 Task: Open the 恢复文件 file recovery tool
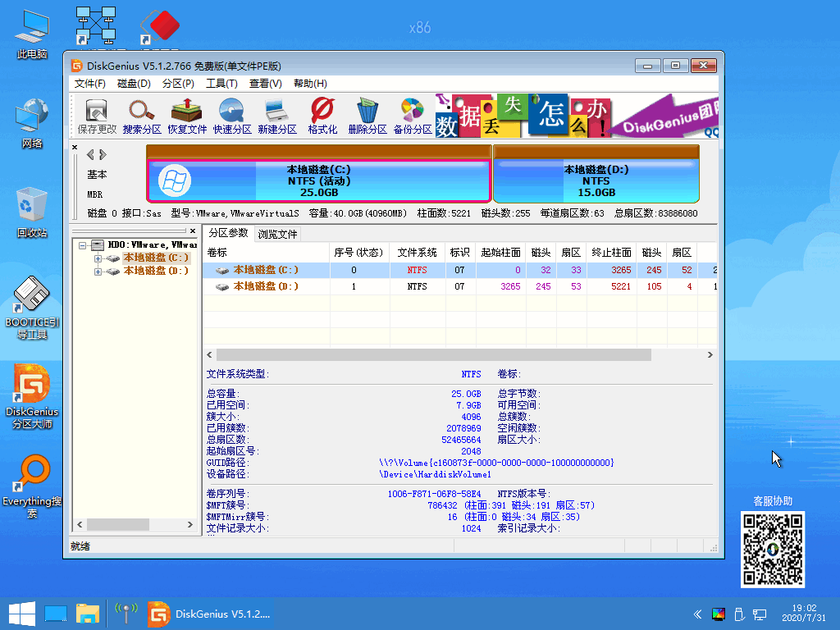click(x=187, y=114)
